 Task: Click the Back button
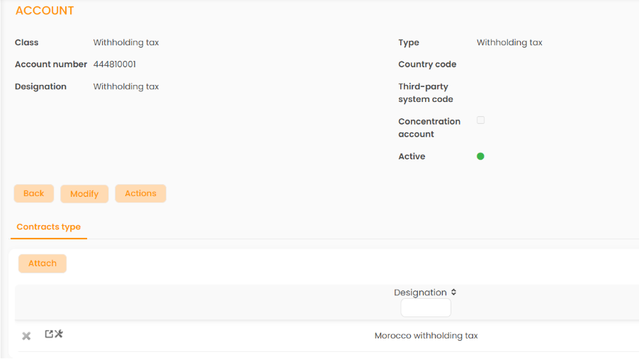pyautogui.click(x=33, y=194)
